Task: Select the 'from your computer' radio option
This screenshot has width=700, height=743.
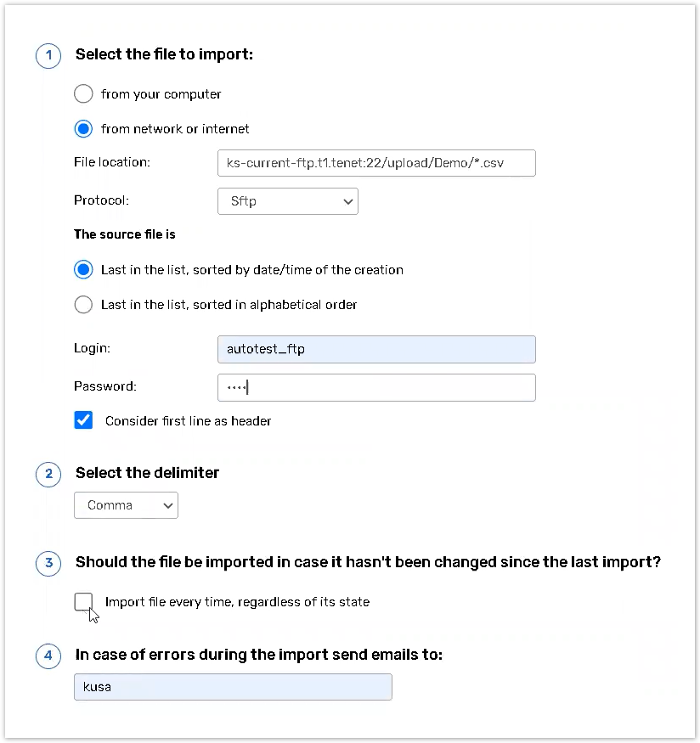Action: coord(83,93)
